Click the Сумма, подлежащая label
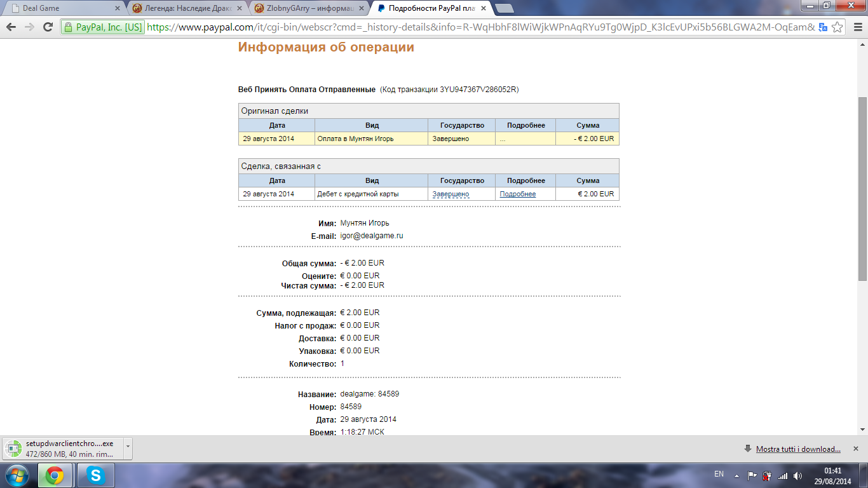868x488 pixels. click(x=296, y=313)
